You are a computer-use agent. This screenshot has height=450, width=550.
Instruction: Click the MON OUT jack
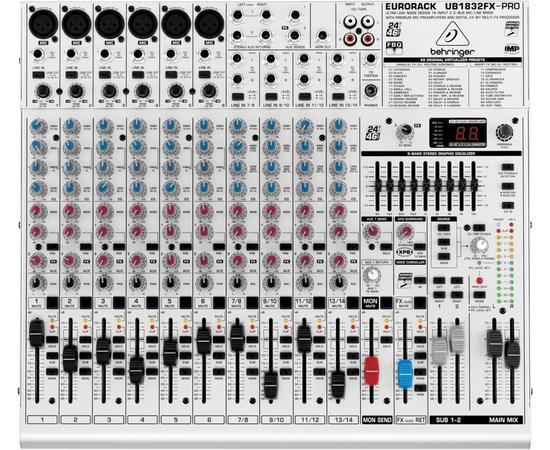pos(322,36)
